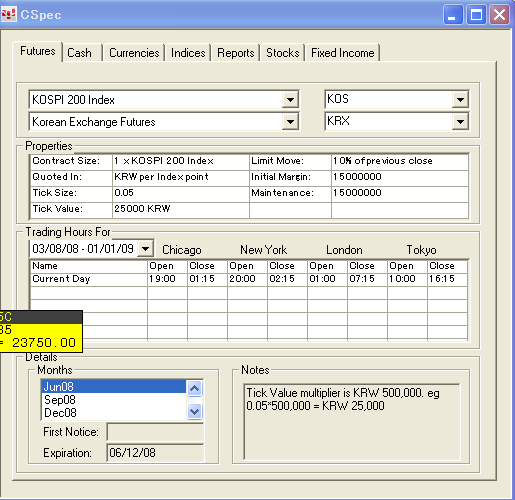Click Chicago close time 01:15
Viewport: 515px width, 500px height.
[x=207, y=279]
